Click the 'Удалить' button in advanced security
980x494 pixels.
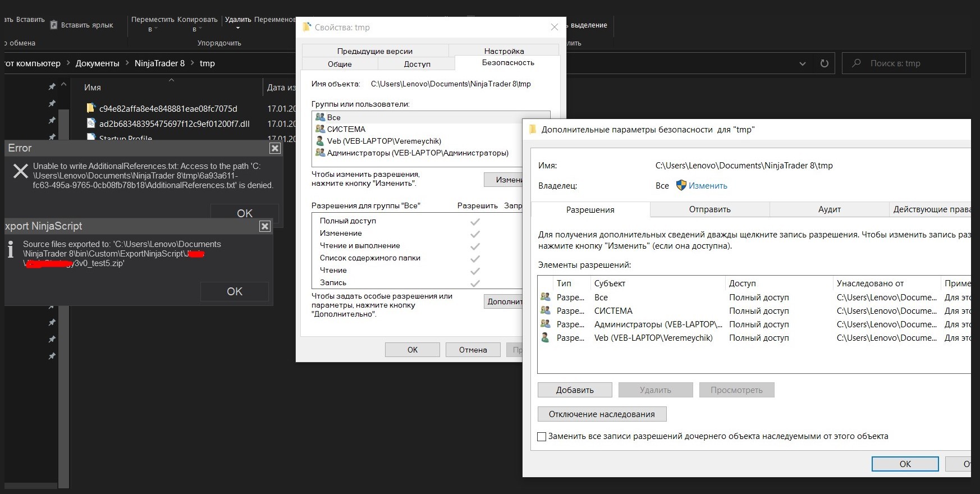coord(656,390)
